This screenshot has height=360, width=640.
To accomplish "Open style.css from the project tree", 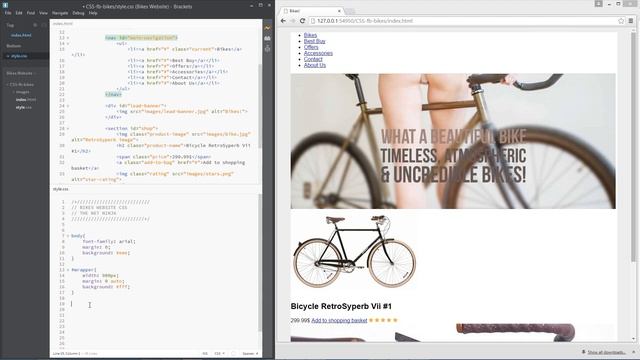I will point(23,107).
